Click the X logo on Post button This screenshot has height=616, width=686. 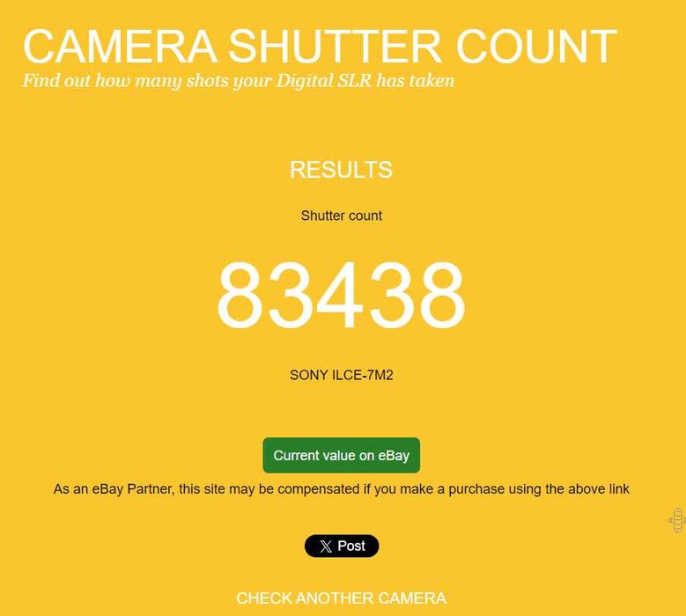pyautogui.click(x=326, y=546)
